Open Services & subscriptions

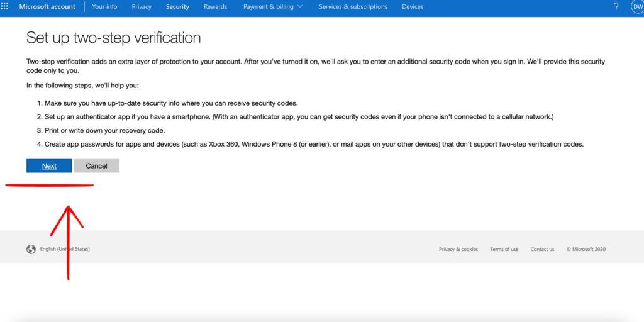(x=353, y=7)
